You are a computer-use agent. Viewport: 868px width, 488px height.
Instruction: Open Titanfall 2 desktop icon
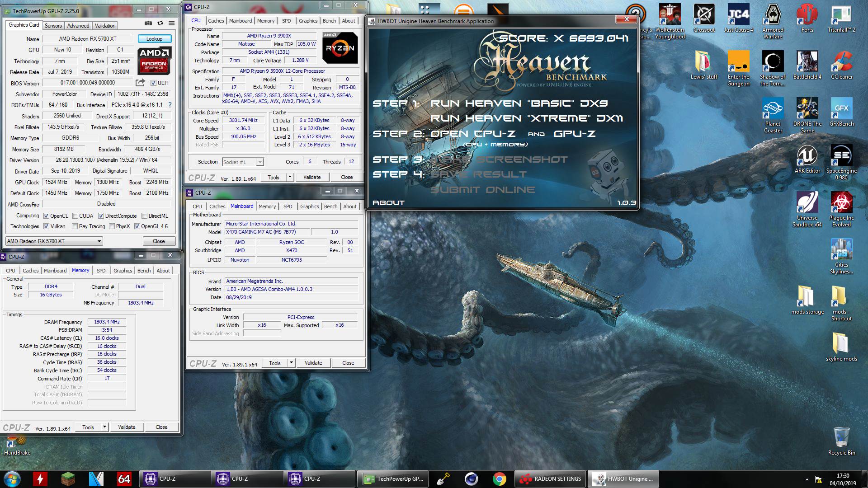point(841,18)
